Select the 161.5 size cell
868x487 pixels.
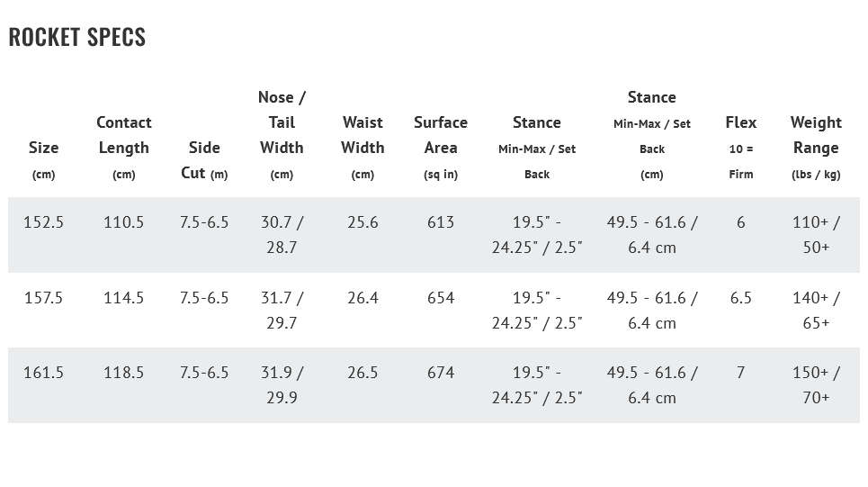click(43, 373)
